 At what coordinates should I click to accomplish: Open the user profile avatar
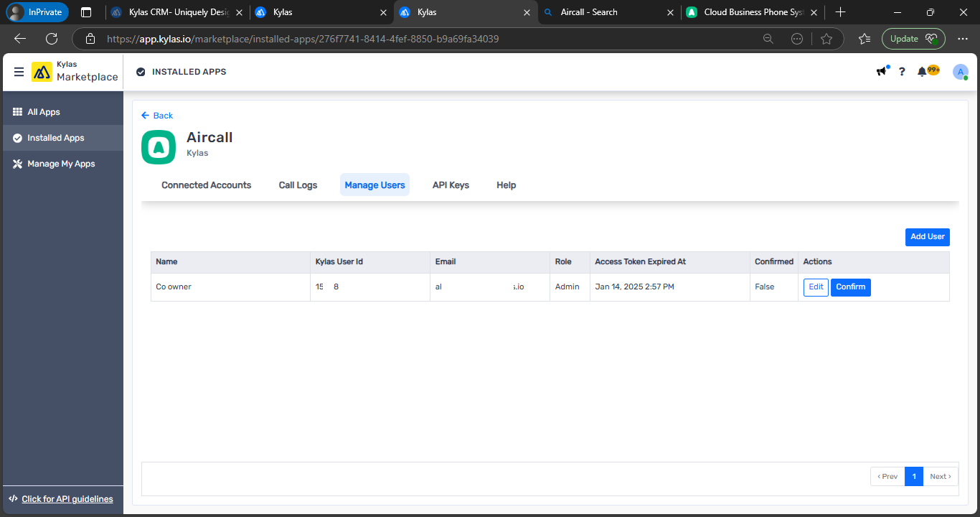[x=961, y=72]
